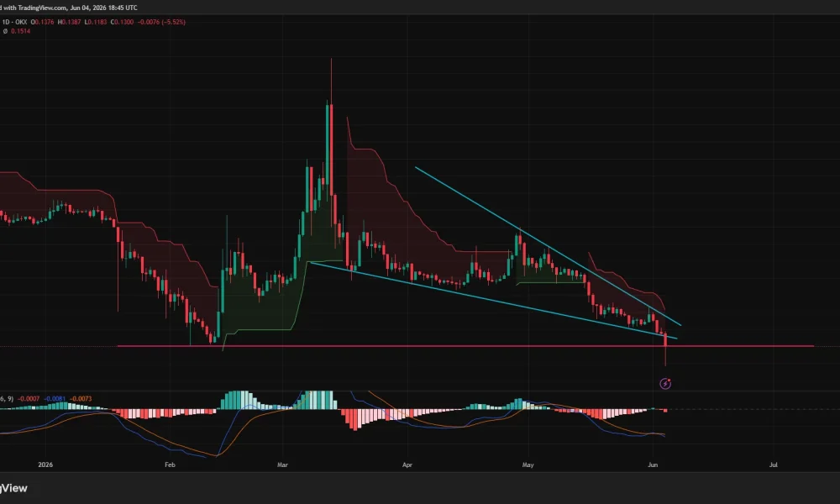Click the May label on time axis

528,465
